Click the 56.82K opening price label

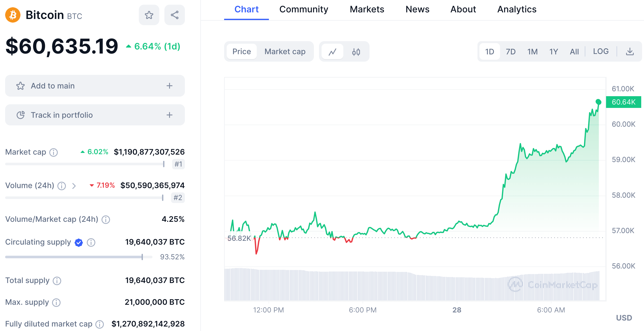coord(239,238)
